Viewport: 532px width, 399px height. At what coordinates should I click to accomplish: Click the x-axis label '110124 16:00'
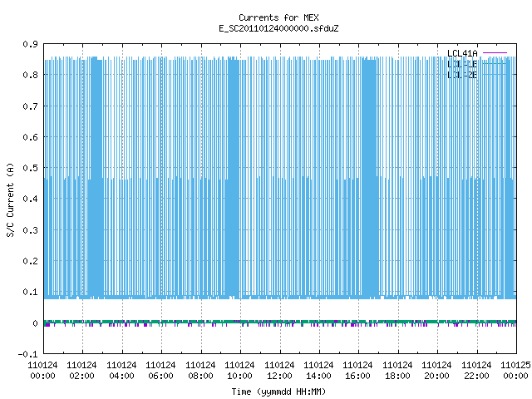click(357, 371)
